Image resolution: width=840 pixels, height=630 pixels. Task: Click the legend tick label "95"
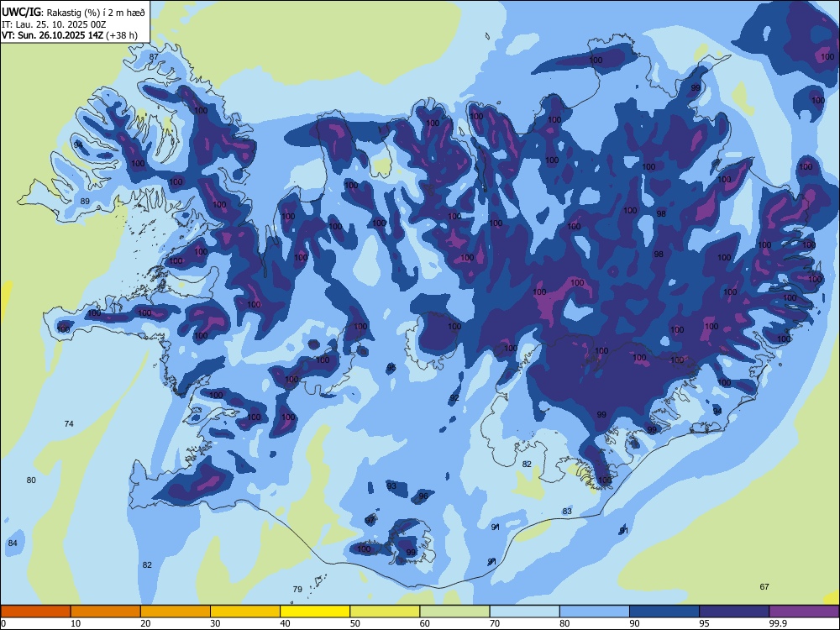705,623
